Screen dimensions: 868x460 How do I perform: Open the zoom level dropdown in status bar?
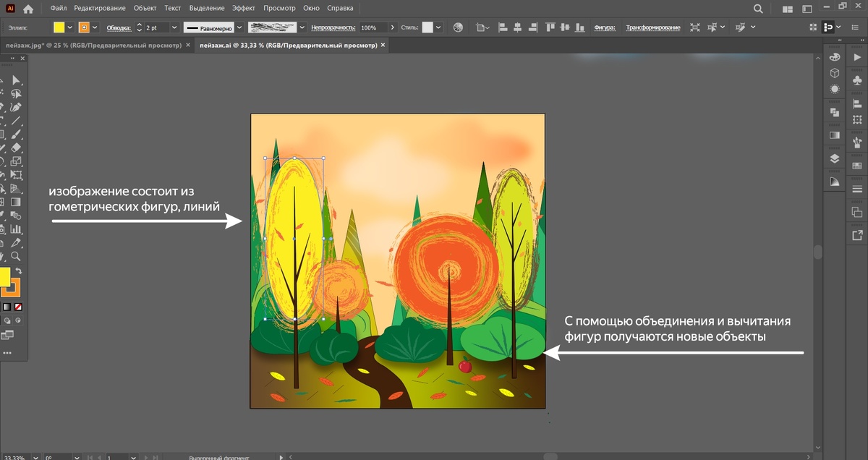[35, 457]
